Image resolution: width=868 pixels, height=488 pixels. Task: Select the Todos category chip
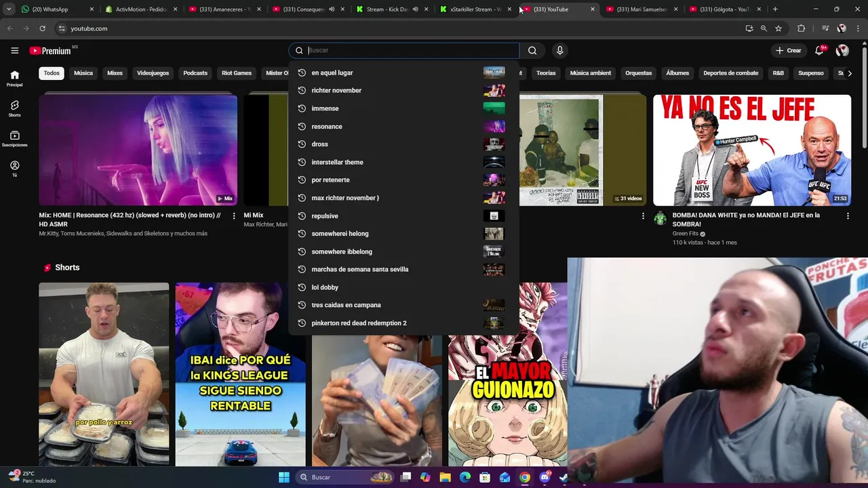[x=52, y=73]
